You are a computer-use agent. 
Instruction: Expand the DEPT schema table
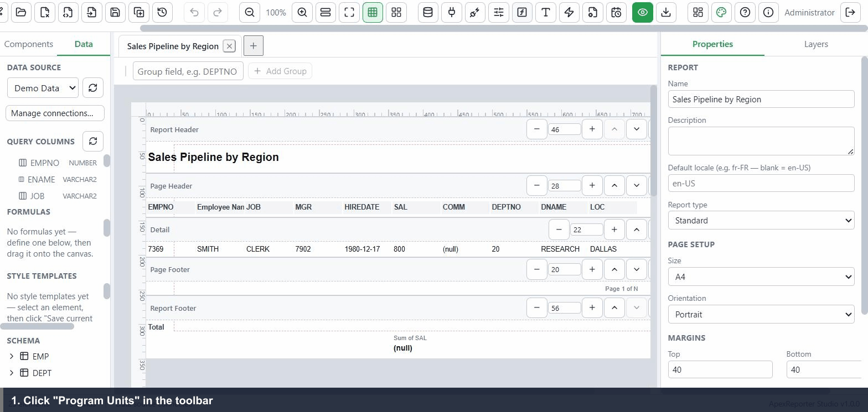coord(11,373)
